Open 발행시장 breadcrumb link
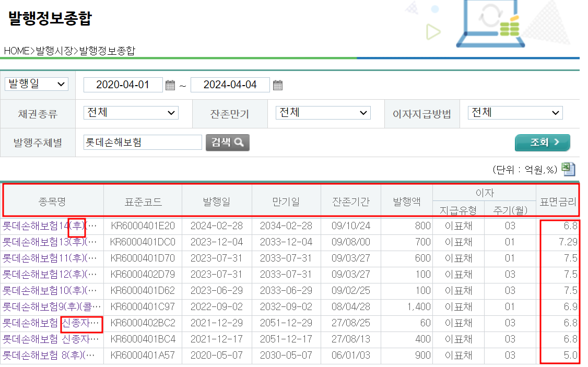588x367 pixels. click(54, 51)
